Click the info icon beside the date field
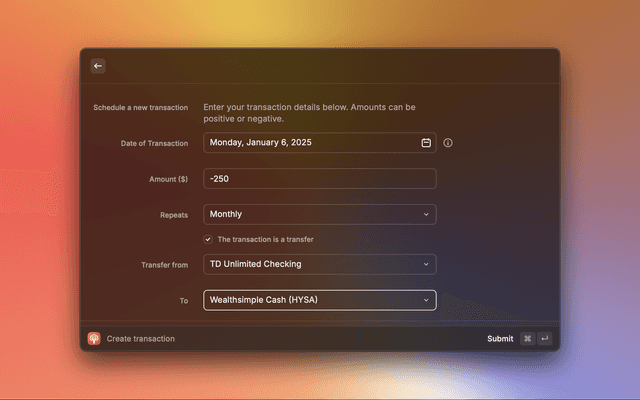640x400 pixels. 448,143
